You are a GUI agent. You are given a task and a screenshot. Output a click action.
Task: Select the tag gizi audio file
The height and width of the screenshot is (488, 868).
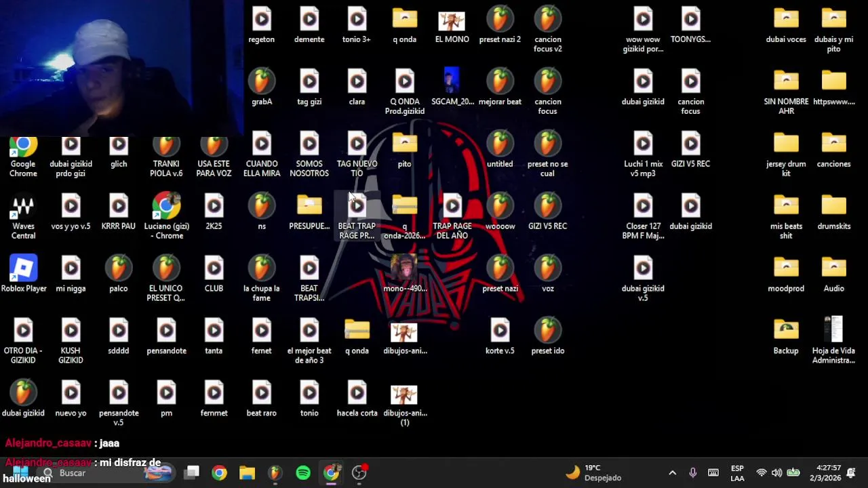click(x=309, y=88)
